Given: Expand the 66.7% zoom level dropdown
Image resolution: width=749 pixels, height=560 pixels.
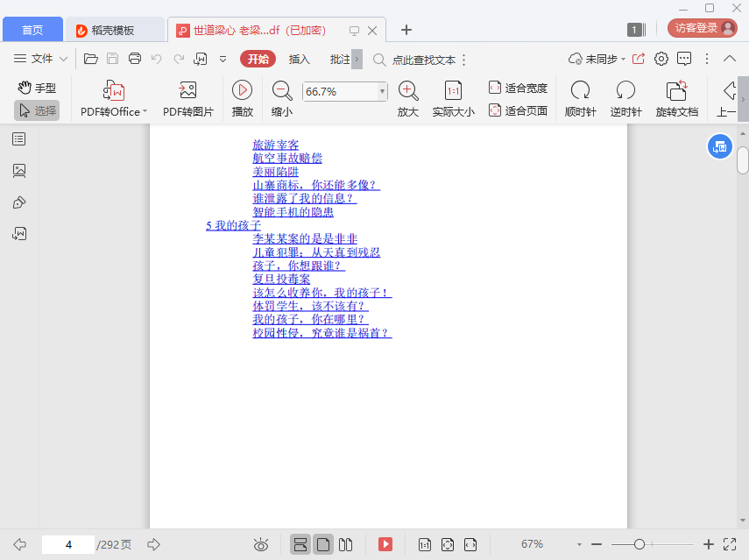Looking at the screenshot, I should pos(382,91).
